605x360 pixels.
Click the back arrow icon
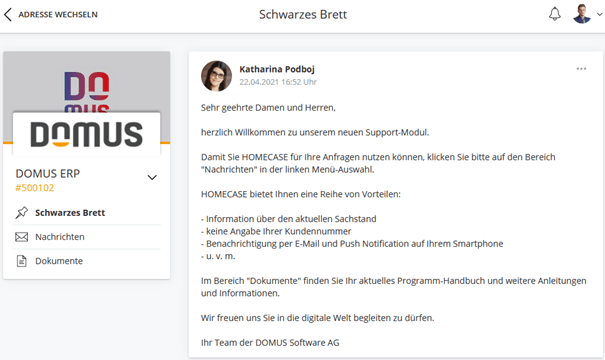coord(8,14)
